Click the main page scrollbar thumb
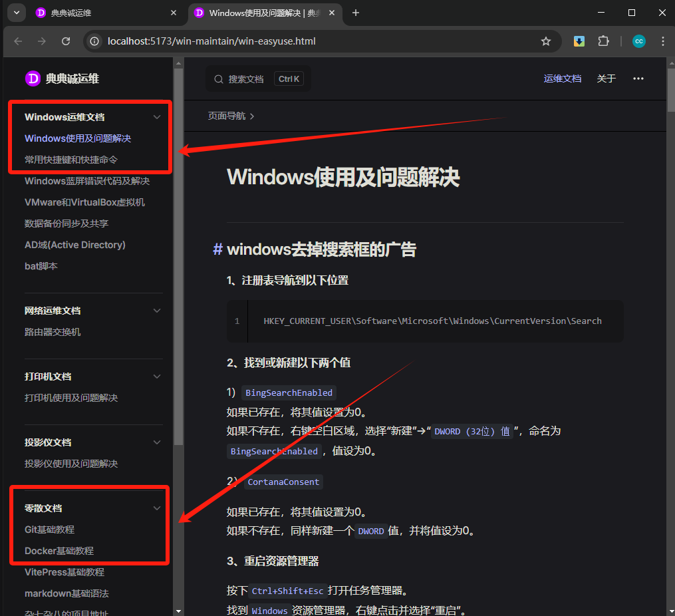Image resolution: width=675 pixels, height=616 pixels. click(671, 89)
